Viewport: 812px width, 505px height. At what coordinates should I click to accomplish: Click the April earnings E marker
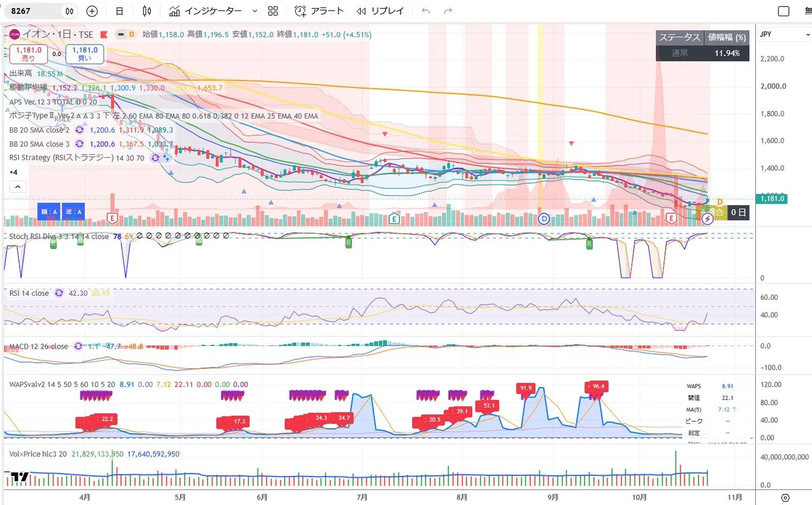click(113, 218)
